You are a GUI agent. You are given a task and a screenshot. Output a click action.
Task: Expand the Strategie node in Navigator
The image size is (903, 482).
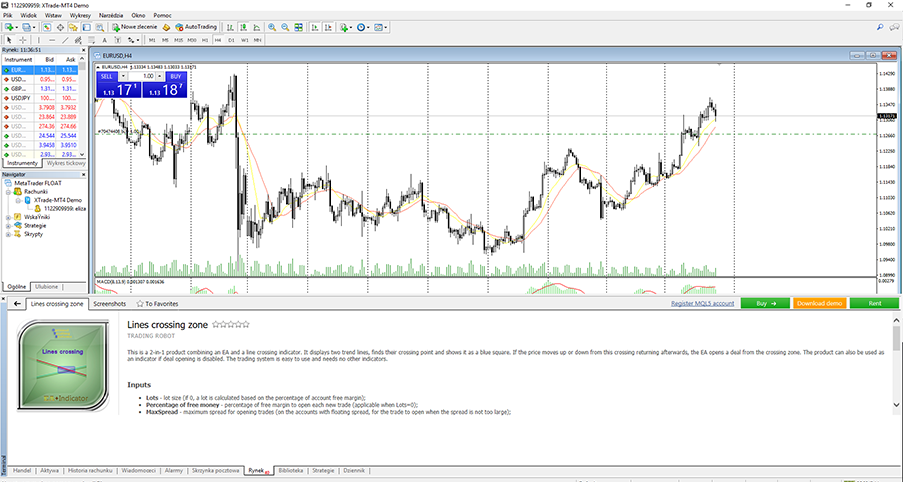point(8,226)
